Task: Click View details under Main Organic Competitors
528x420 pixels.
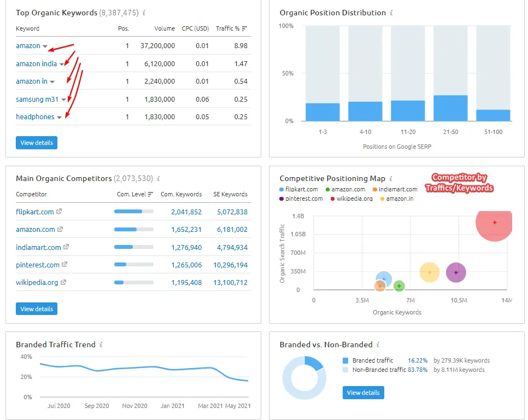Action: pos(37,309)
